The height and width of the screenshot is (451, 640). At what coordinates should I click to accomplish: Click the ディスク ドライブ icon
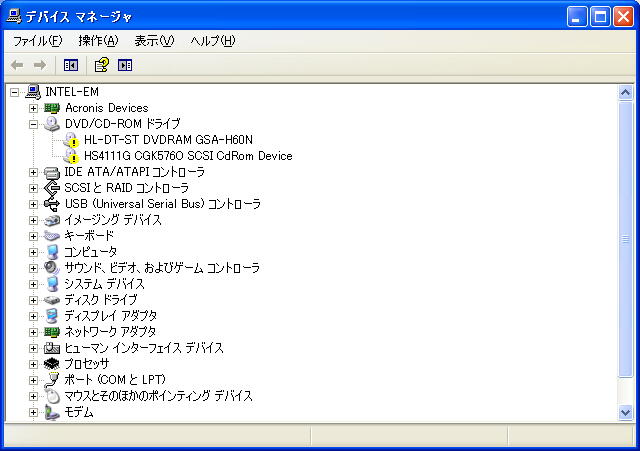(x=52, y=300)
